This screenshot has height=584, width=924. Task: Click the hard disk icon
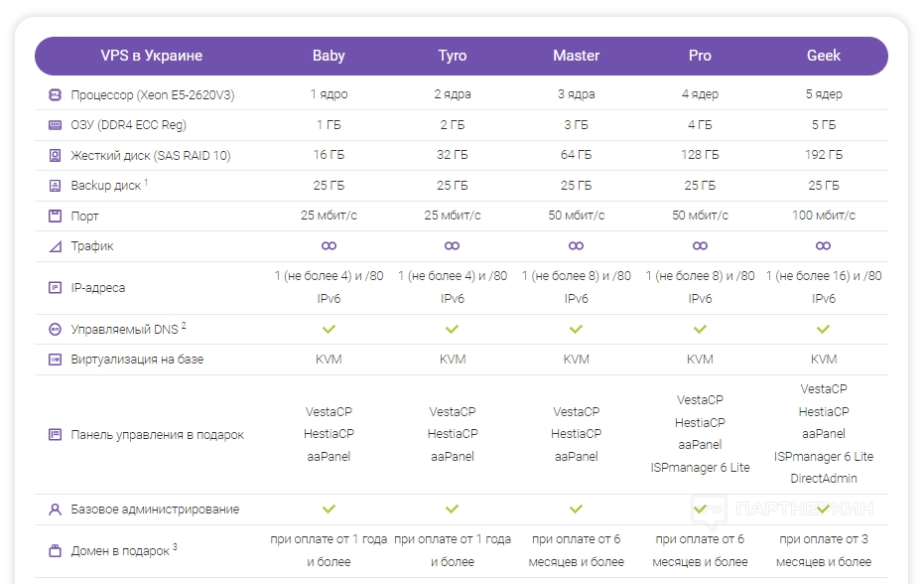[56, 156]
